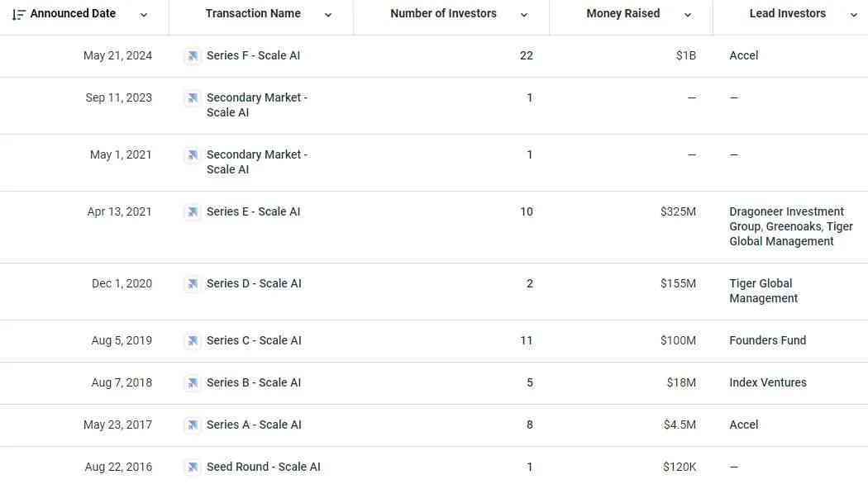Viewport: 868px width, 484px height.
Task: Open the Series F - Scale AI transaction
Action: [x=253, y=55]
